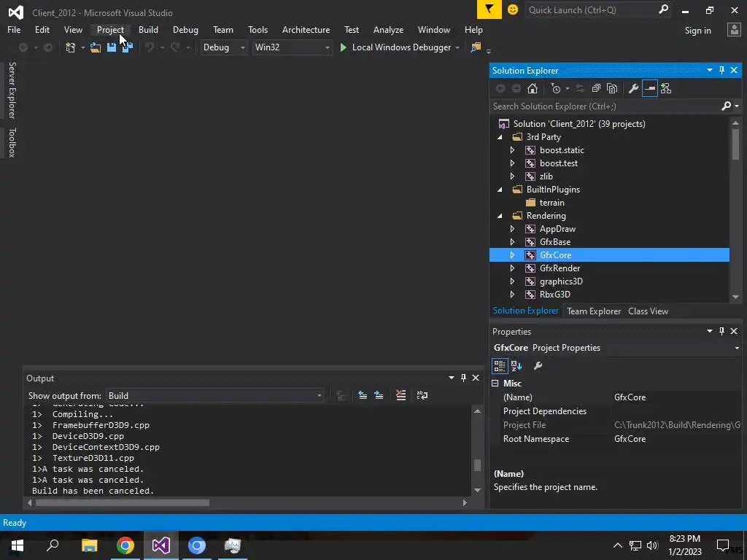
Task: Select the AppDraw project
Action: coord(557,228)
